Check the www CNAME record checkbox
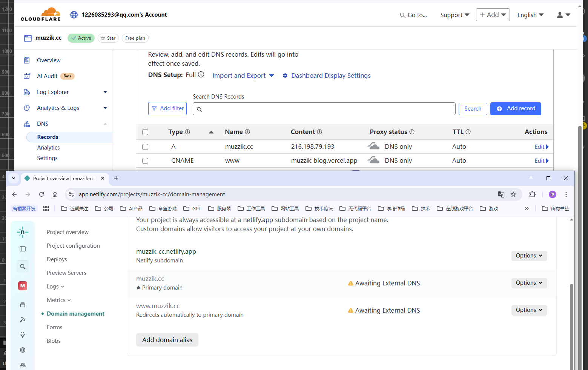This screenshot has height=370, width=588. (145, 161)
